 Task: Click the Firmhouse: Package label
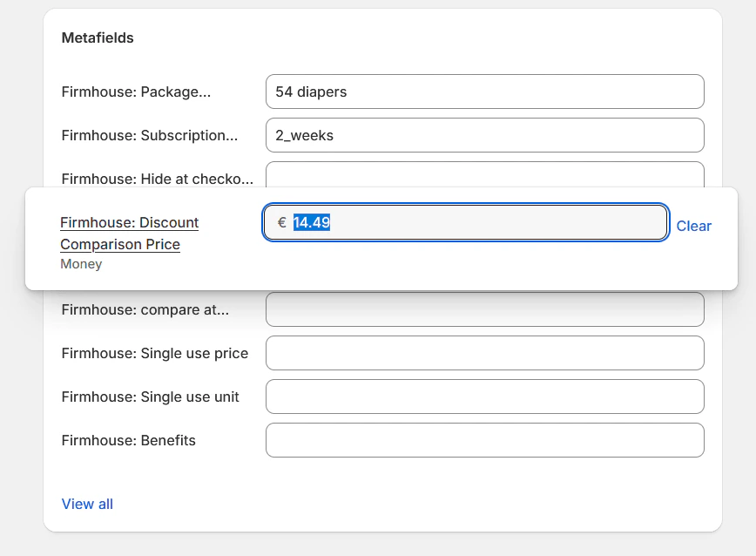136,92
